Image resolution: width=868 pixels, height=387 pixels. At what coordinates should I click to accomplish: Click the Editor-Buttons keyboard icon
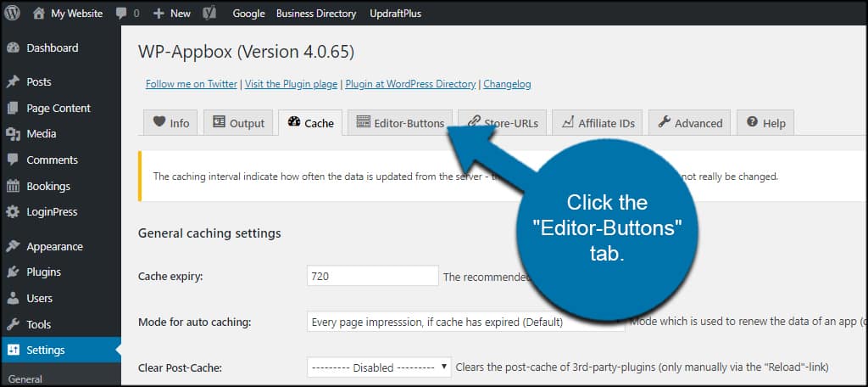363,122
